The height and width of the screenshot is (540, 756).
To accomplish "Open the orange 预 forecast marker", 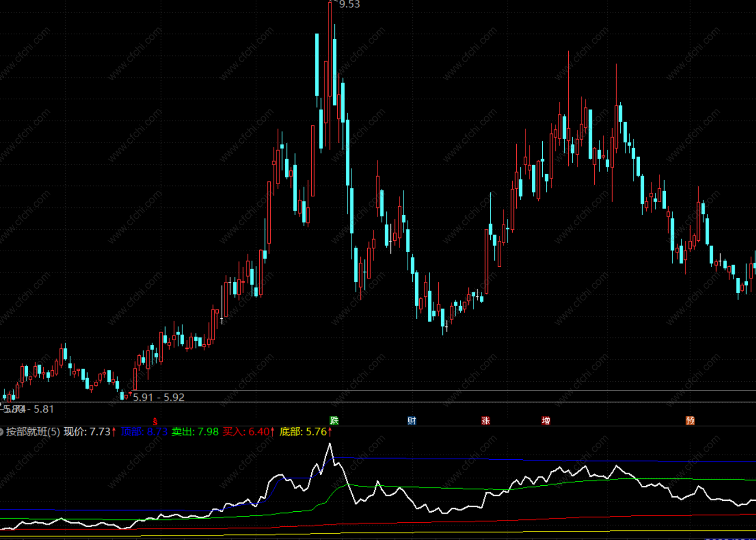I will coord(690,421).
